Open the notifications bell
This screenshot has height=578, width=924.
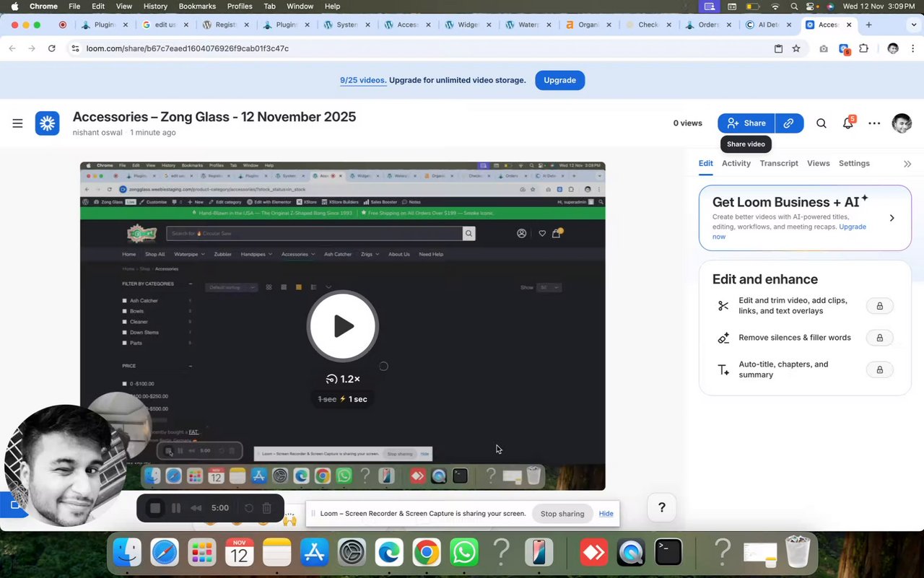[848, 123]
